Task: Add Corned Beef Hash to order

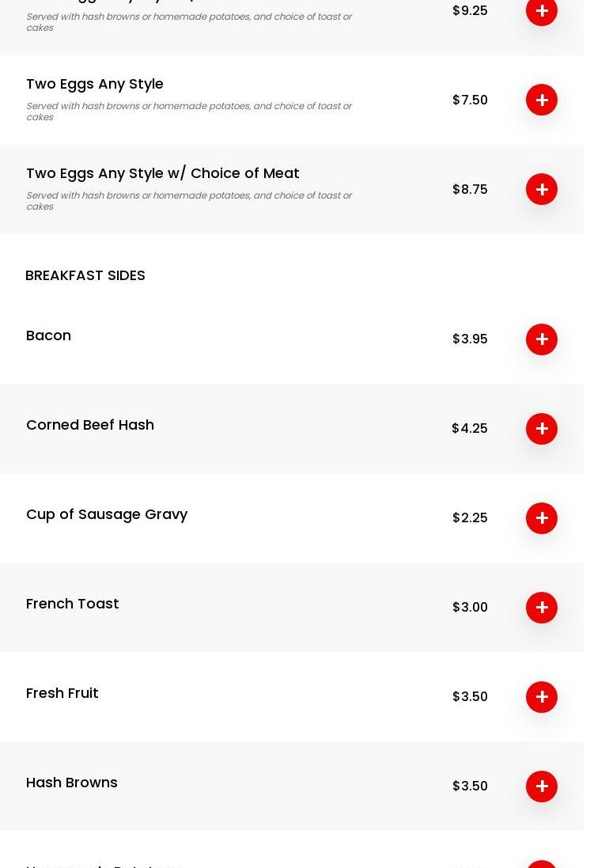Action: click(x=542, y=429)
